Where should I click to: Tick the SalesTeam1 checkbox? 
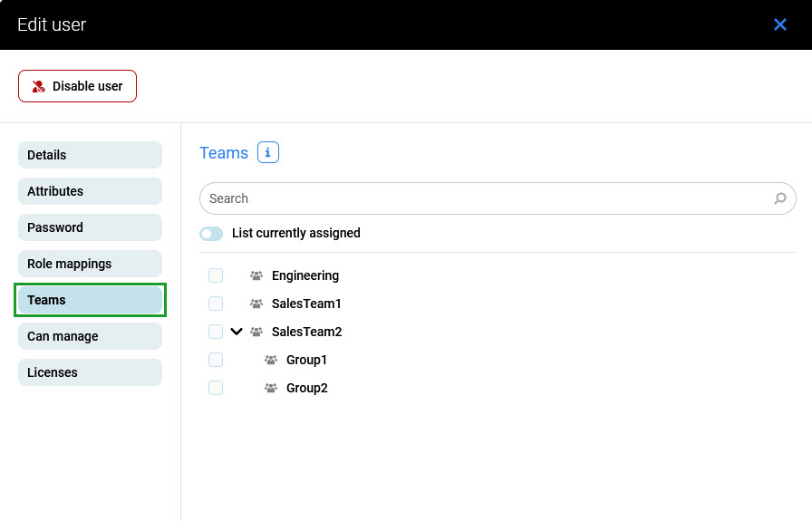tap(216, 304)
